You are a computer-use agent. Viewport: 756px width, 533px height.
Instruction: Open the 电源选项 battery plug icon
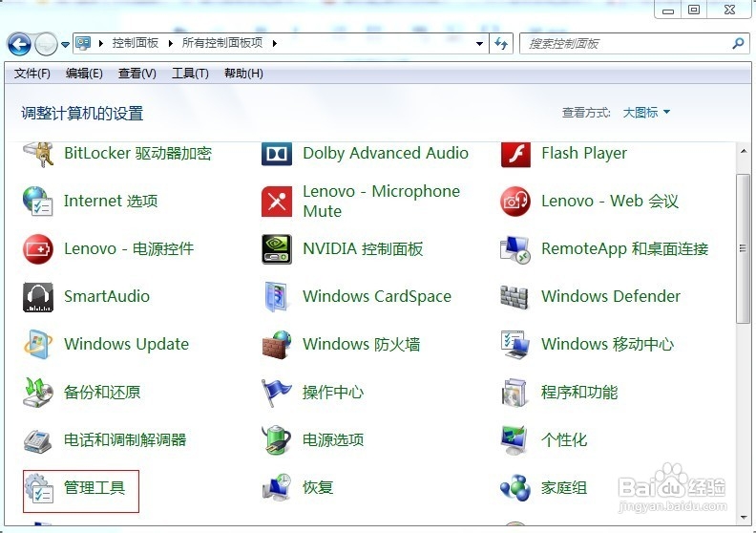coord(277,440)
